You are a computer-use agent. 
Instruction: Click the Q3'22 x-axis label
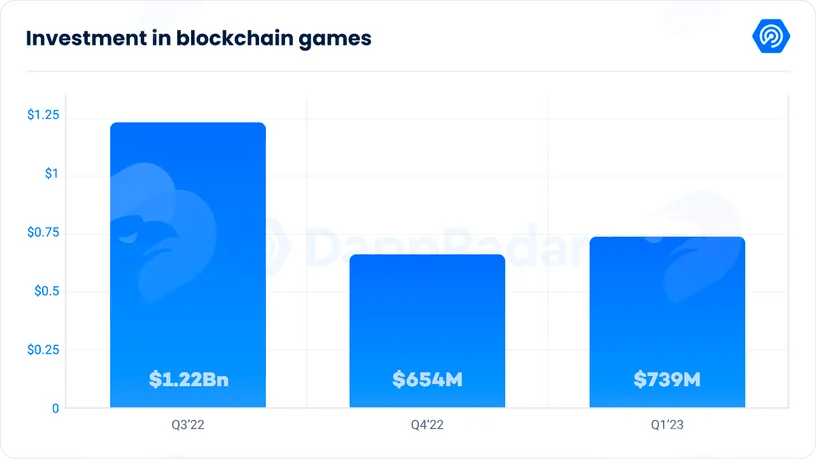pos(188,425)
